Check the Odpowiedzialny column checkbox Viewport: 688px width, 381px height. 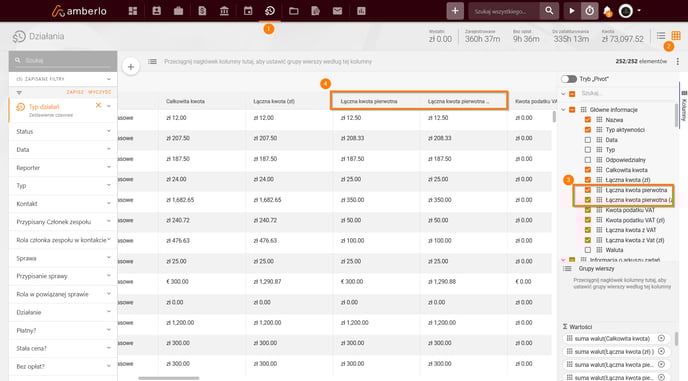coord(588,160)
